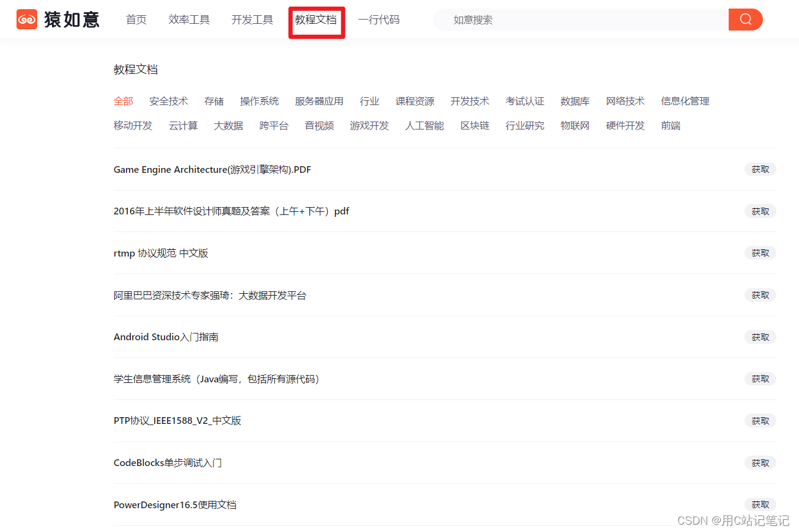Filter by 数据库 category
Image resolution: width=799 pixels, height=532 pixels.
575,101
